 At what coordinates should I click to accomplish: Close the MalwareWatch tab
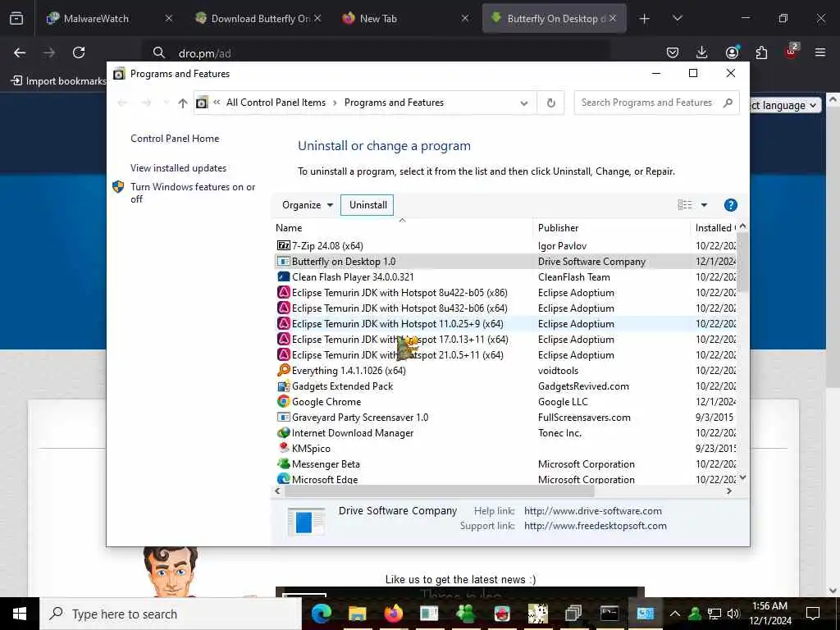(x=169, y=19)
